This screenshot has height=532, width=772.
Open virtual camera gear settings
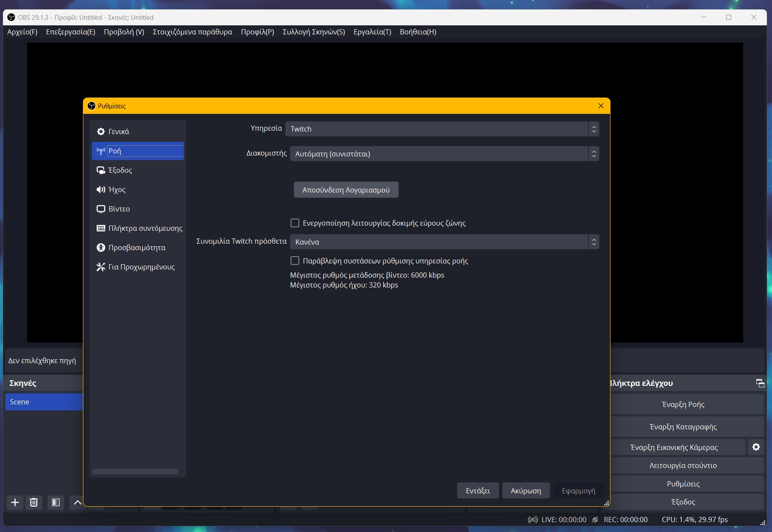(x=757, y=447)
